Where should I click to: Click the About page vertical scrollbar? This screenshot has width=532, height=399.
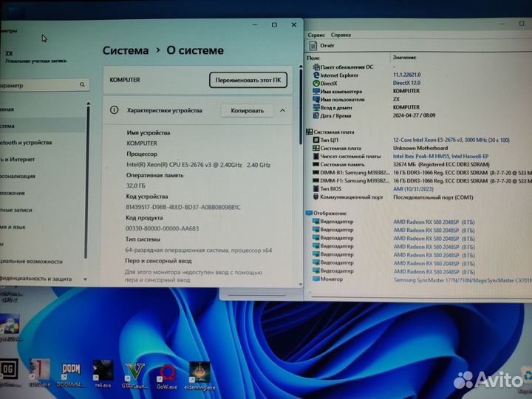tap(300, 107)
